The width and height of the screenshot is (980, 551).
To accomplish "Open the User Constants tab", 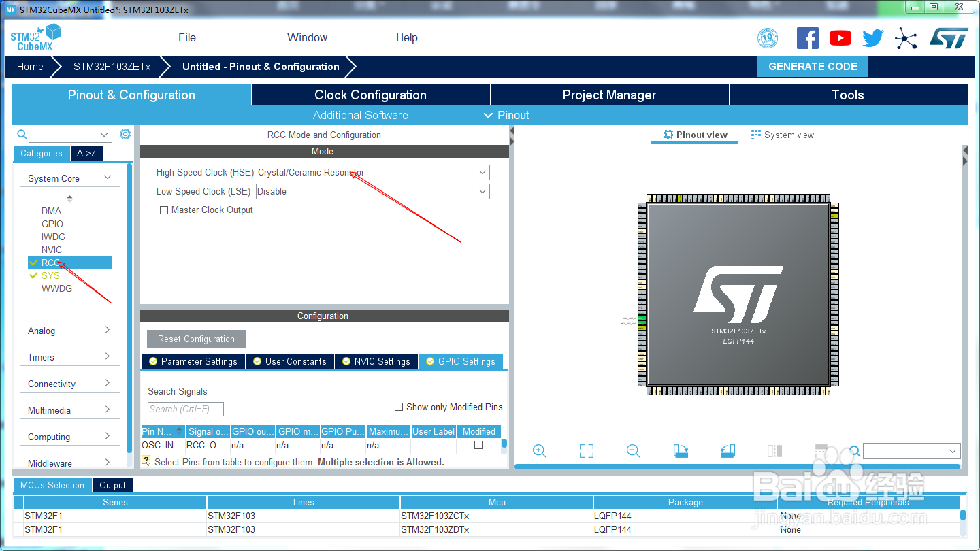I will (x=289, y=361).
